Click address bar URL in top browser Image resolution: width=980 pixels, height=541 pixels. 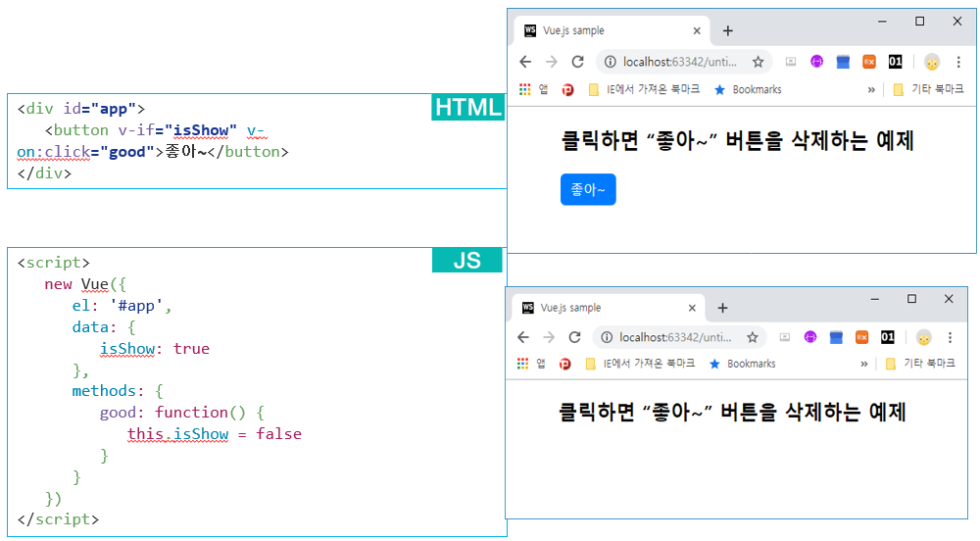click(x=680, y=62)
